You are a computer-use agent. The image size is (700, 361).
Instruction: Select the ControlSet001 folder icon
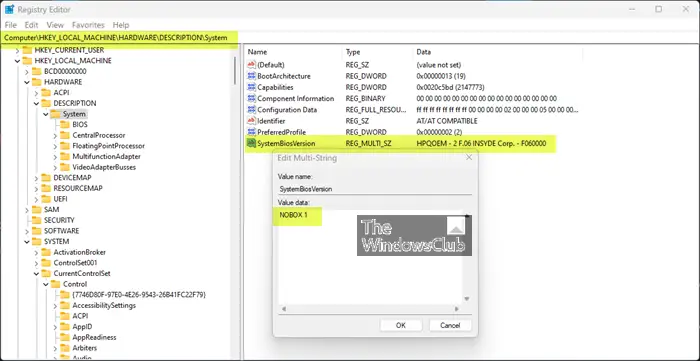tap(46, 263)
